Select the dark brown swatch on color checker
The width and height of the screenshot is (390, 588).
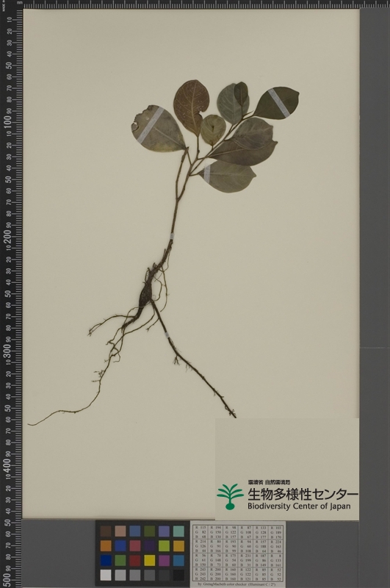(106, 531)
